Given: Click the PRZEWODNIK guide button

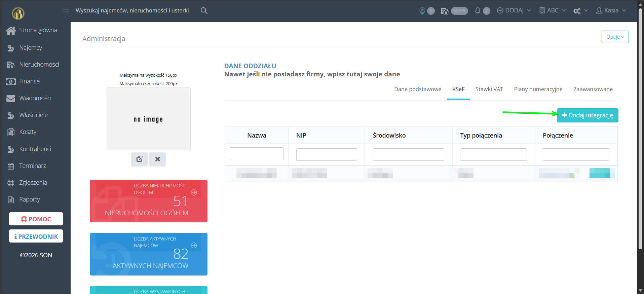Looking at the screenshot, I should [36, 236].
